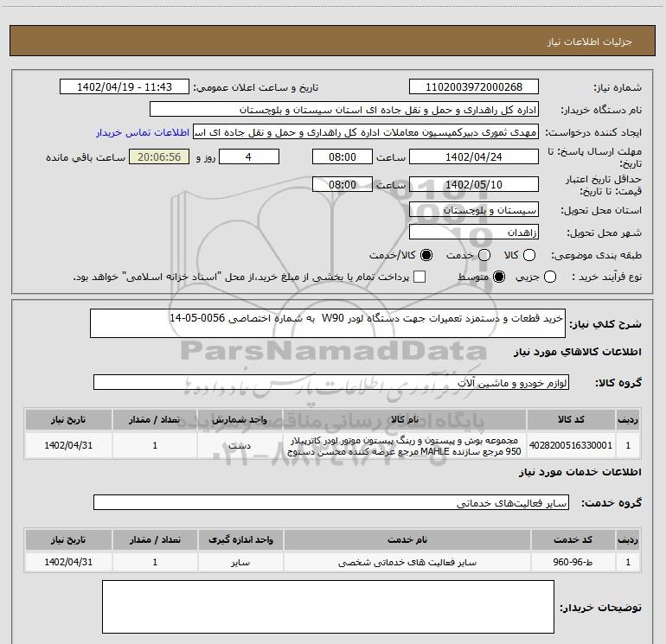The image size is (666, 644).
Task: Click the page title جزئیات اطلاعات نیاز
Action: pyautogui.click(x=589, y=41)
